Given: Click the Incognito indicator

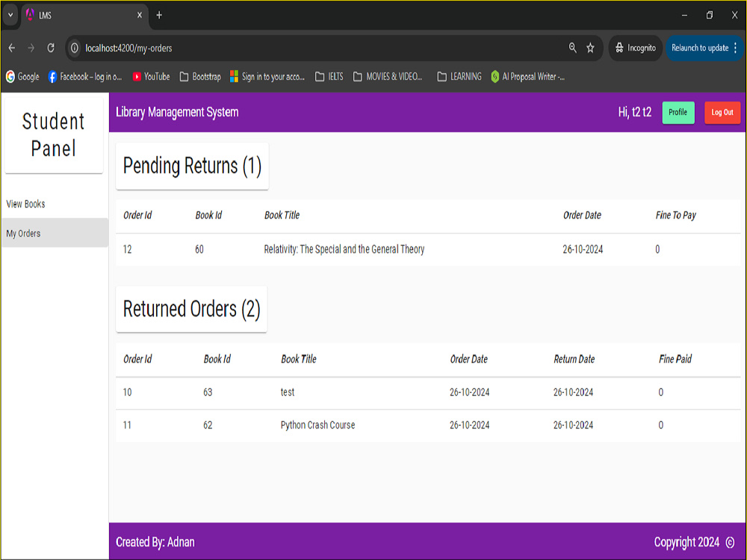Looking at the screenshot, I should [636, 48].
